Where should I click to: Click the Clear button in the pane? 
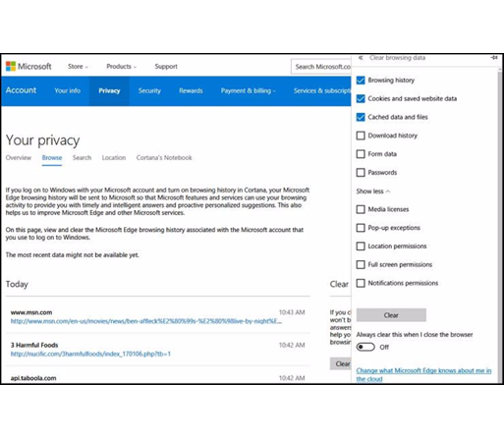coord(391,315)
